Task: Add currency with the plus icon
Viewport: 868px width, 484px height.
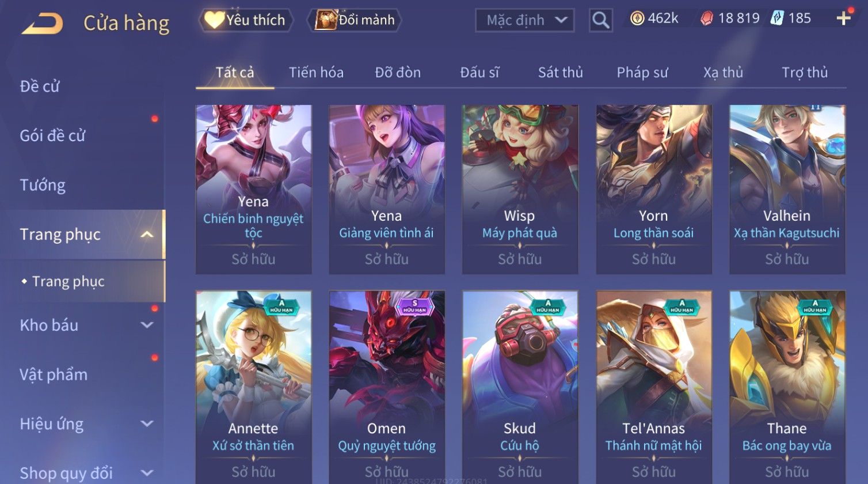Action: pyautogui.click(x=843, y=18)
